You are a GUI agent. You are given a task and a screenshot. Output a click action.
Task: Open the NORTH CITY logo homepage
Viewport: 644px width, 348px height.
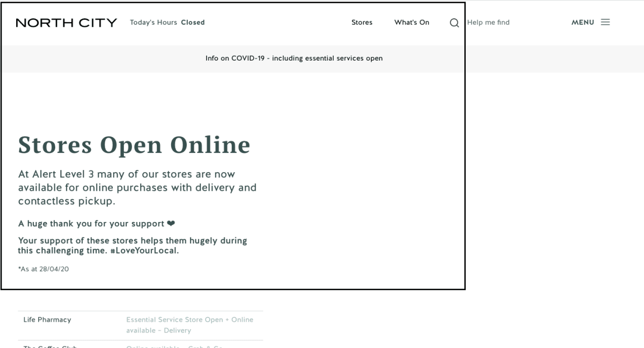point(67,23)
